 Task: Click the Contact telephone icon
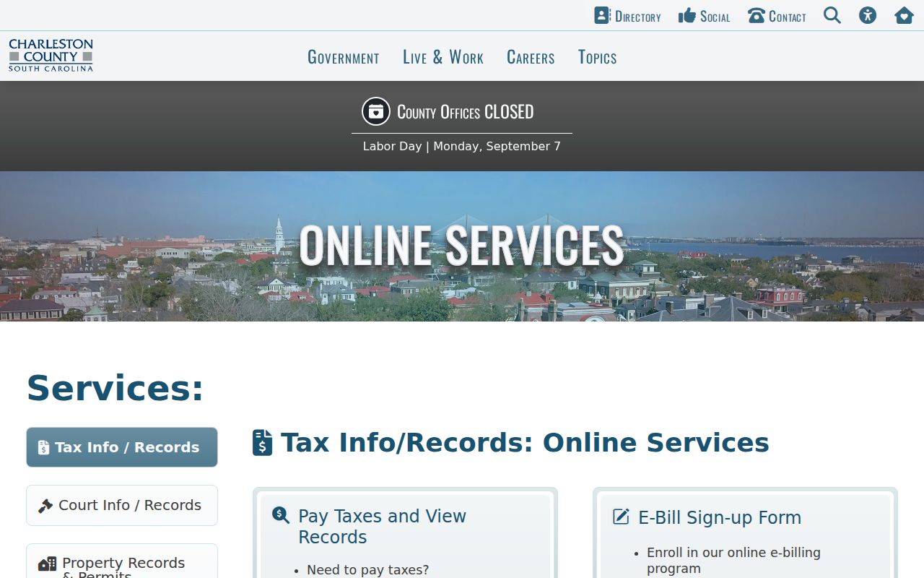coord(756,15)
